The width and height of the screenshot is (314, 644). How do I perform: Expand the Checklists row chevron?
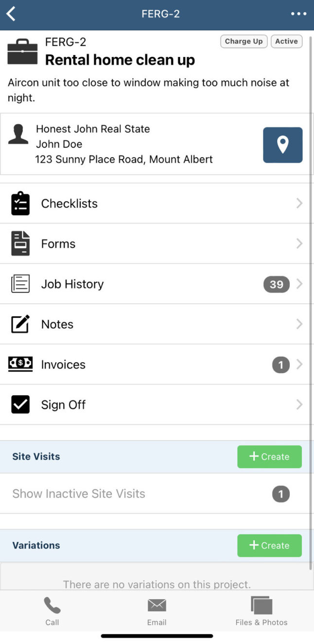tap(299, 203)
